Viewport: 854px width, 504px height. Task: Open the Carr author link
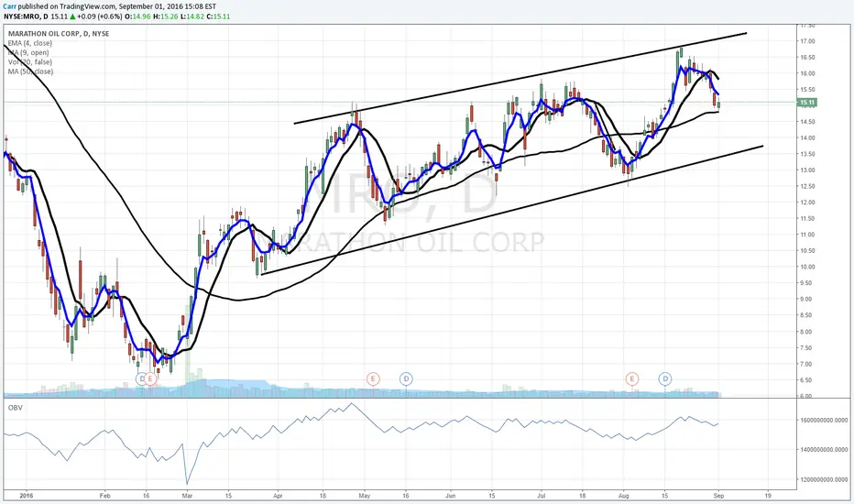pos(10,6)
